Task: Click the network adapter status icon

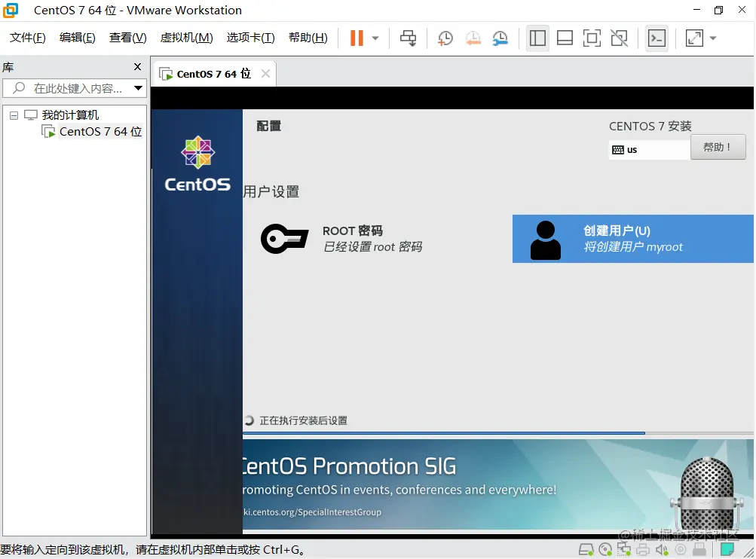Action: pos(624,549)
